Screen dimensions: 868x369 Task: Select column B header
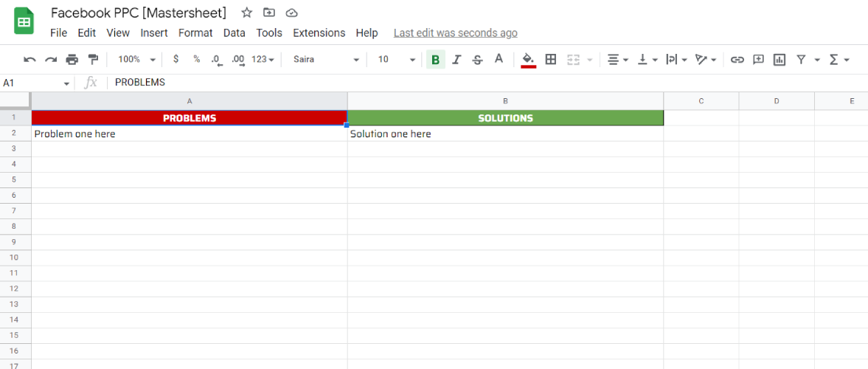click(x=505, y=101)
